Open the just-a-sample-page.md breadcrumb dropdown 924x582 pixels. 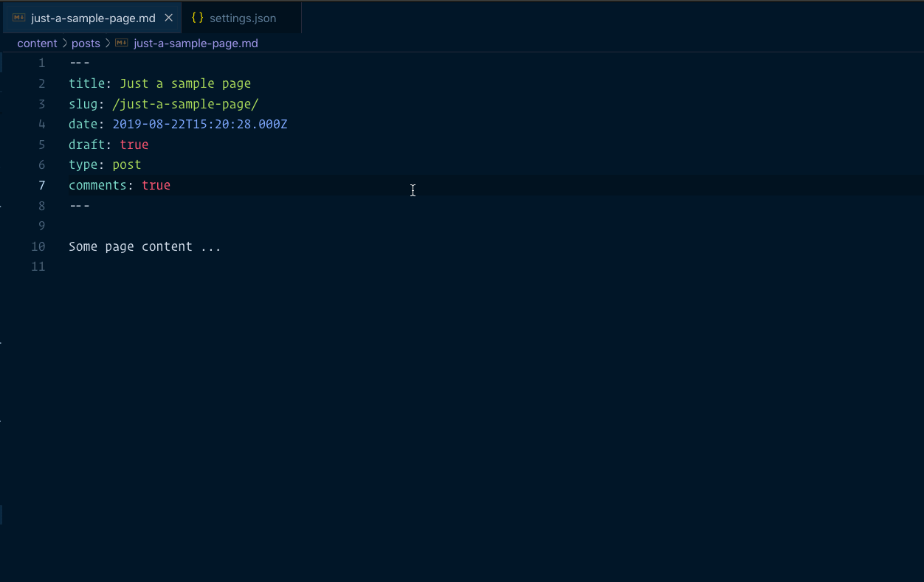point(196,44)
